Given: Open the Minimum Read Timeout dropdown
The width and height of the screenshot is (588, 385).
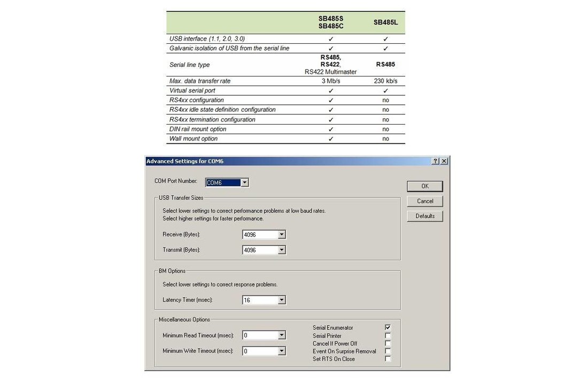Looking at the screenshot, I should click(282, 335).
